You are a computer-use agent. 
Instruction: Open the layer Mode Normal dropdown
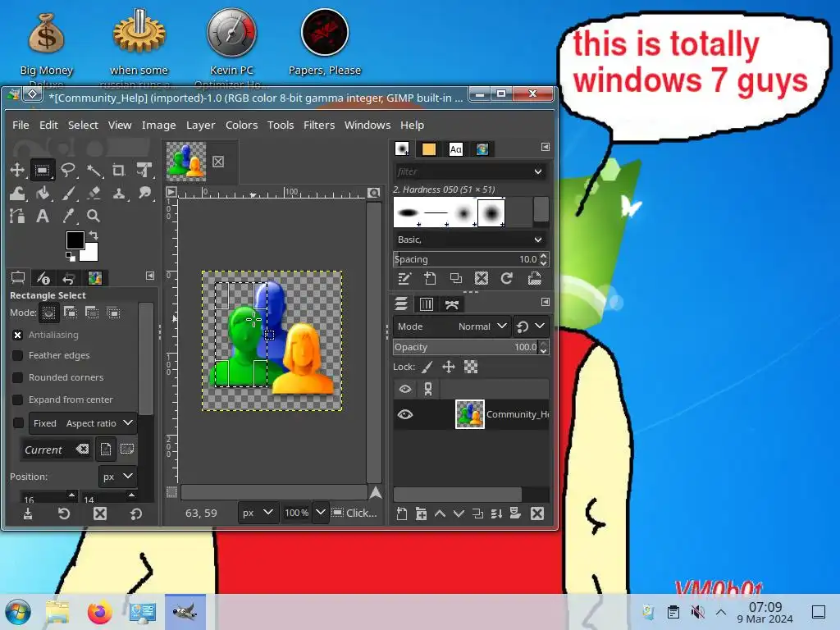[452, 326]
